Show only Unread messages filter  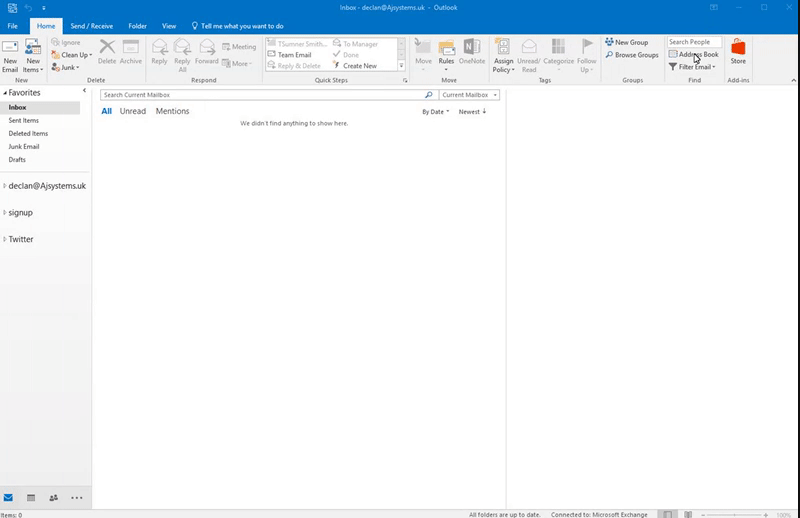click(x=132, y=111)
